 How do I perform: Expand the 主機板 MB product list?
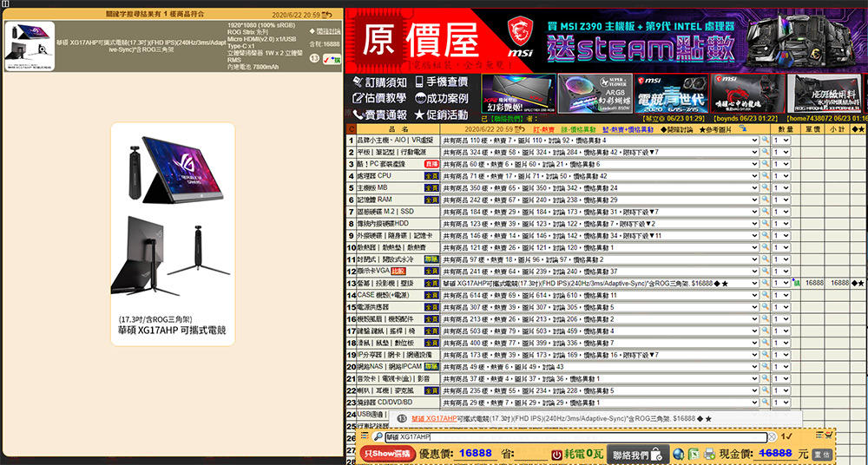(600, 187)
